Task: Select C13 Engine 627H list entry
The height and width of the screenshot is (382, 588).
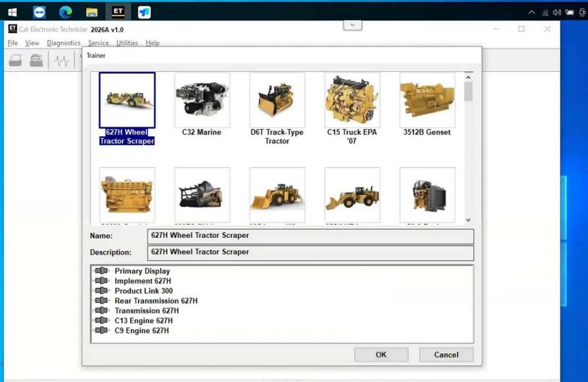Action: coord(144,321)
